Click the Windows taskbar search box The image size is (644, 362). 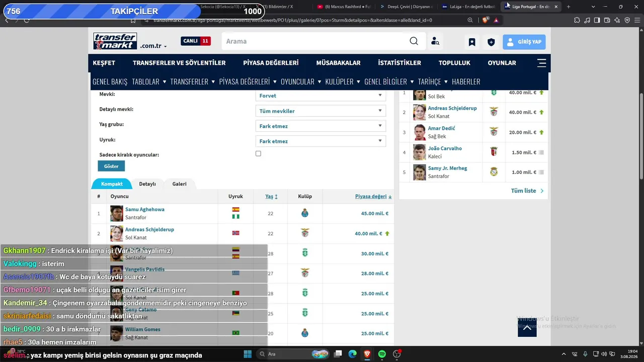point(294,354)
